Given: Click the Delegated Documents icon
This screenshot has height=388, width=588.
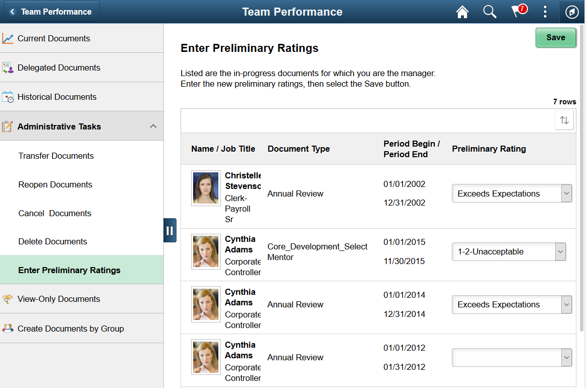Looking at the screenshot, I should pyautogui.click(x=8, y=68).
